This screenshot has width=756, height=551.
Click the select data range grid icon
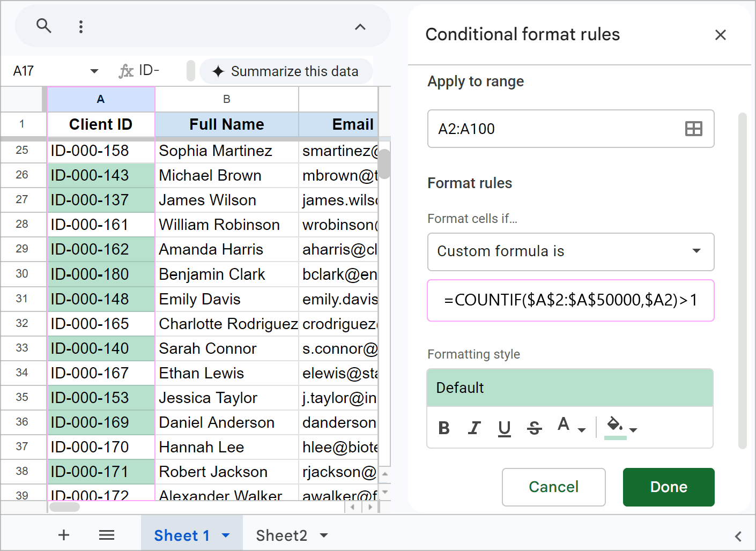pyautogui.click(x=693, y=129)
